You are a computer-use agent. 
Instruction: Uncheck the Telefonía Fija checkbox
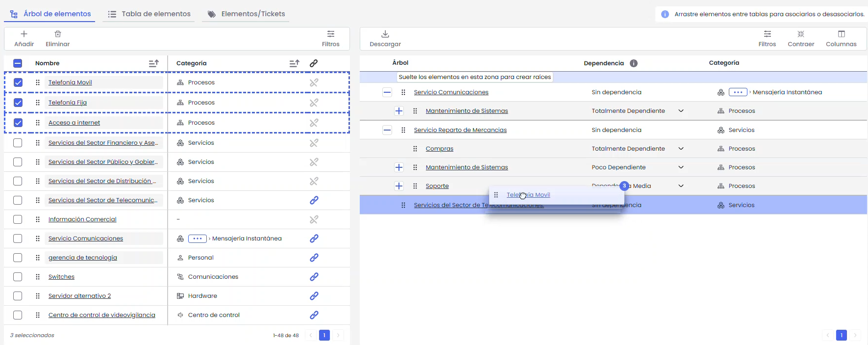pyautogui.click(x=18, y=103)
